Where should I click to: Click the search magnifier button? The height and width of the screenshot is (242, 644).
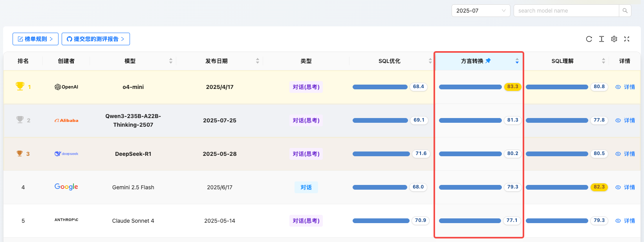[625, 11]
